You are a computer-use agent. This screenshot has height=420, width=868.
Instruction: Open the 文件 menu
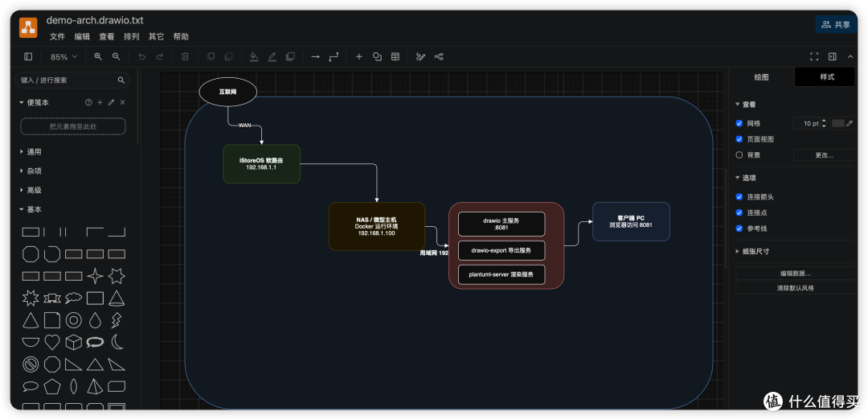tap(58, 36)
